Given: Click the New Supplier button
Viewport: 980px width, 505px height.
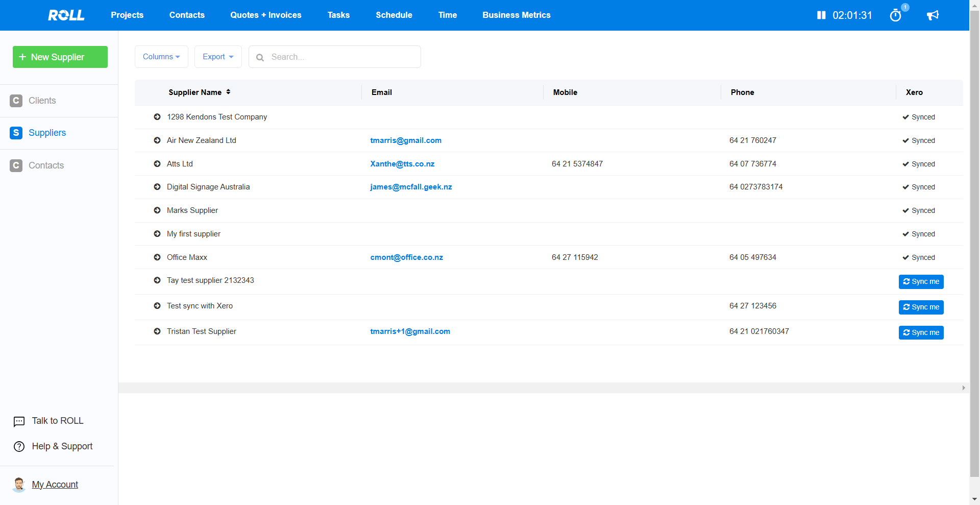Looking at the screenshot, I should click(x=60, y=57).
